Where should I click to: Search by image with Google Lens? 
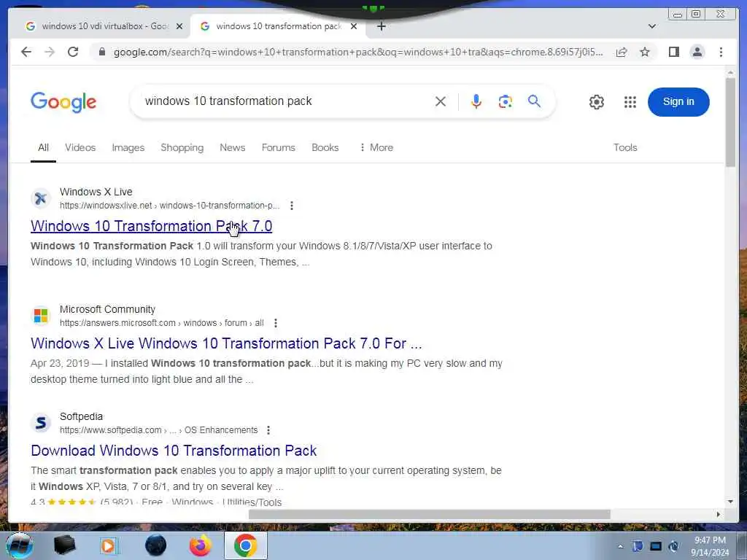505,101
